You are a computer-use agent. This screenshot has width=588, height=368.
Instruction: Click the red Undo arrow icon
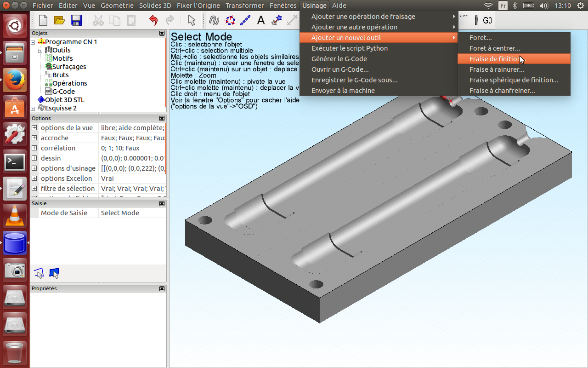pos(153,20)
